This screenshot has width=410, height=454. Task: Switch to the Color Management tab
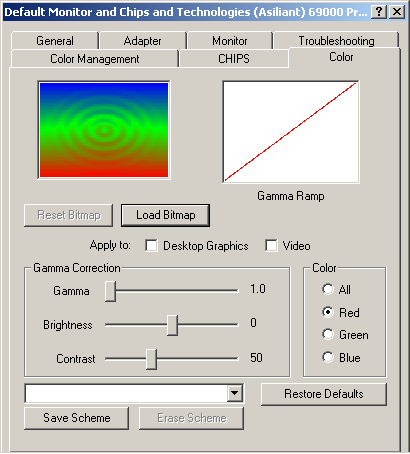[x=95, y=59]
